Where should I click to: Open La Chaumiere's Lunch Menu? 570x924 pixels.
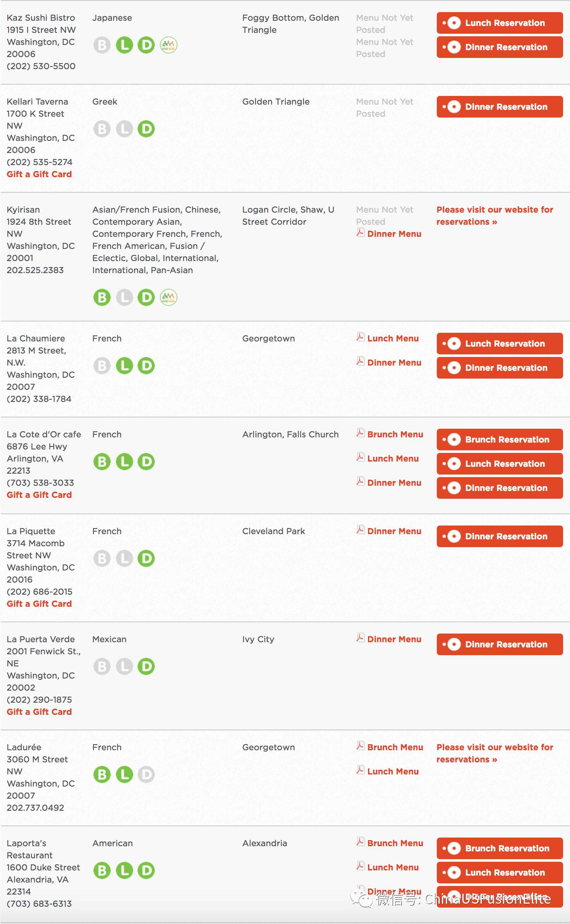pyautogui.click(x=393, y=338)
